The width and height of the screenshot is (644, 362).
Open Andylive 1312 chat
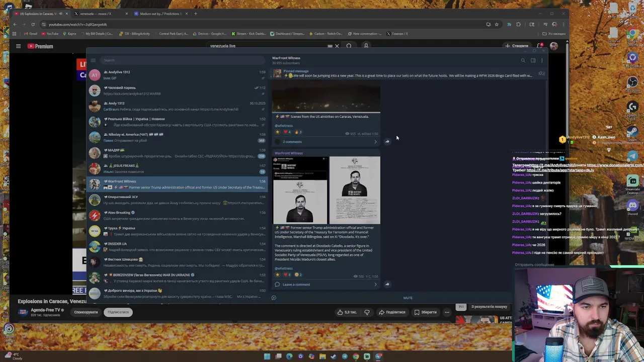[x=177, y=75]
